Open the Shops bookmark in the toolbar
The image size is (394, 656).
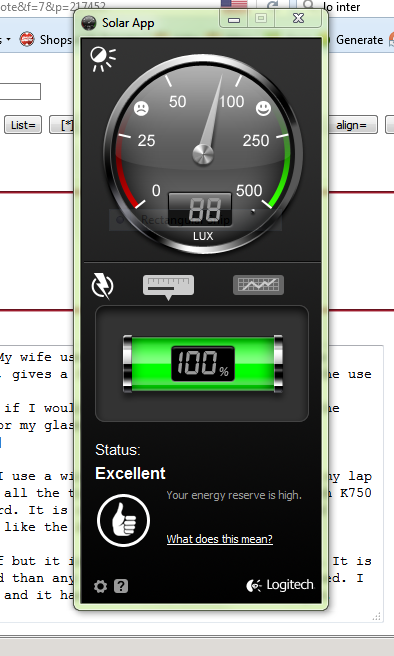[46, 40]
